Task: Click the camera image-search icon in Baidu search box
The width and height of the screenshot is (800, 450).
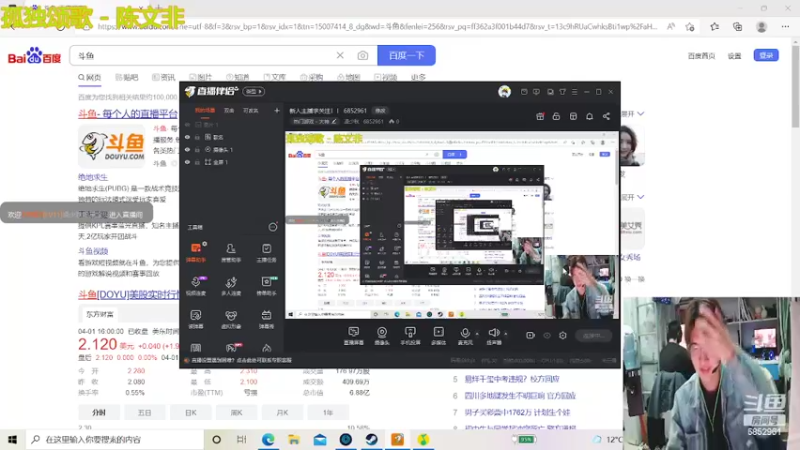Action: [362, 55]
